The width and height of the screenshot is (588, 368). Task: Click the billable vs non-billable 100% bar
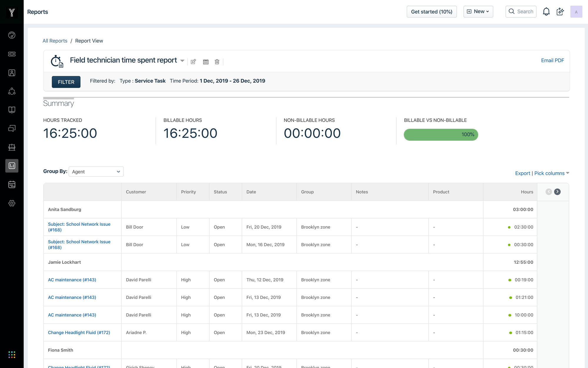(441, 135)
